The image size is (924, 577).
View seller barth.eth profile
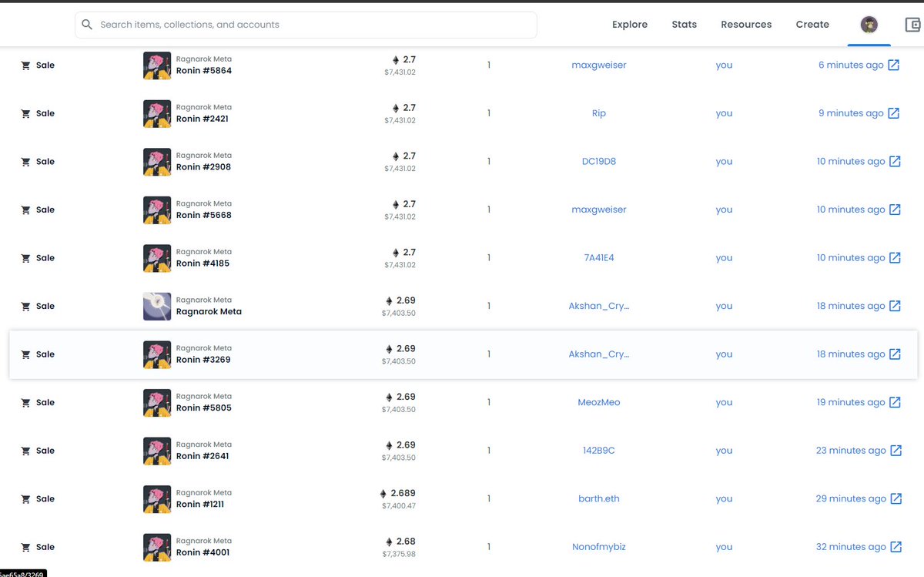click(599, 498)
